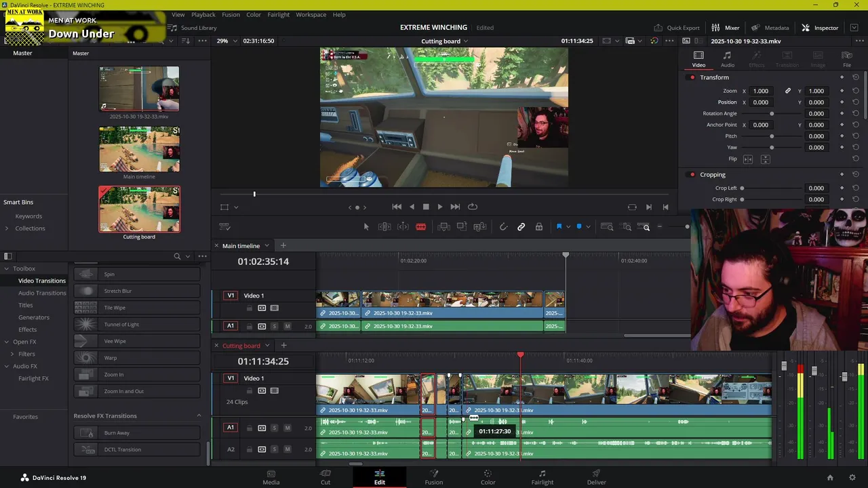The width and height of the screenshot is (868, 488).
Task: Open marker color dropdown arrow
Action: click(x=588, y=227)
